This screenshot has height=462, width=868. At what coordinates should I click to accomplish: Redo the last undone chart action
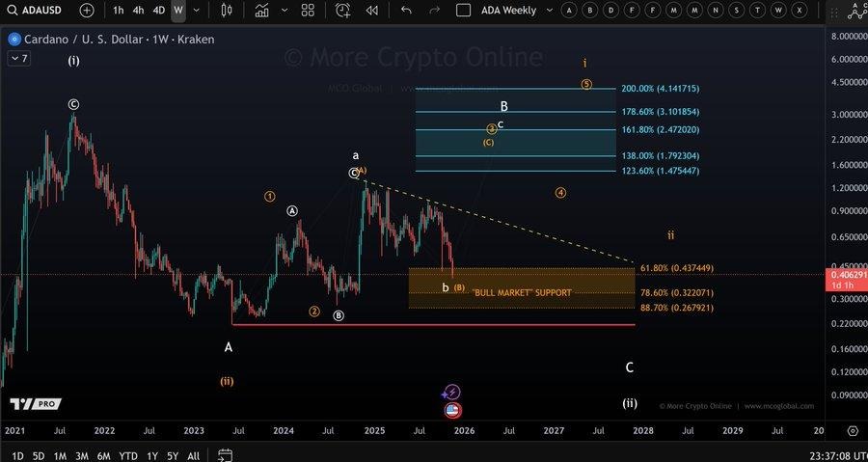coord(435,10)
